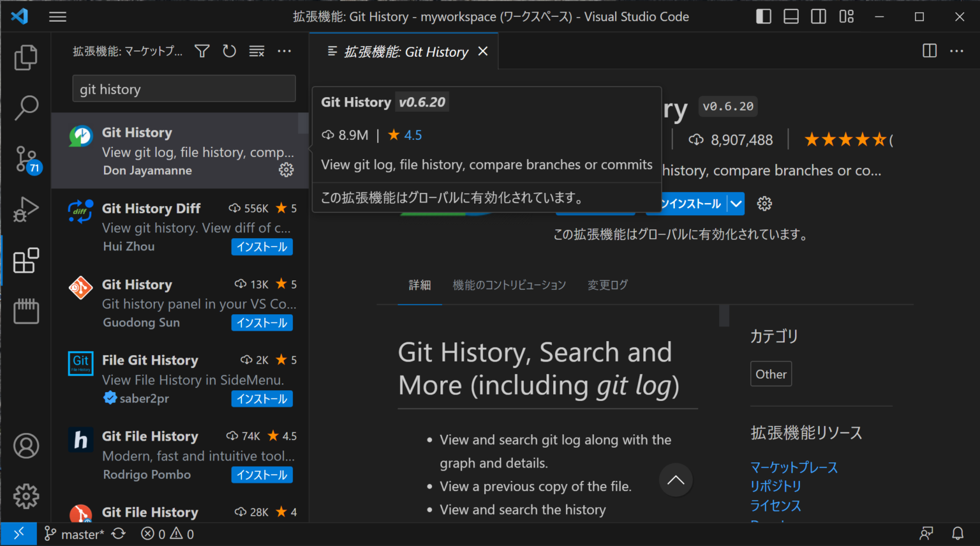Switch to the 機能のコントリビューション tab
The image size is (980, 546).
point(509,285)
